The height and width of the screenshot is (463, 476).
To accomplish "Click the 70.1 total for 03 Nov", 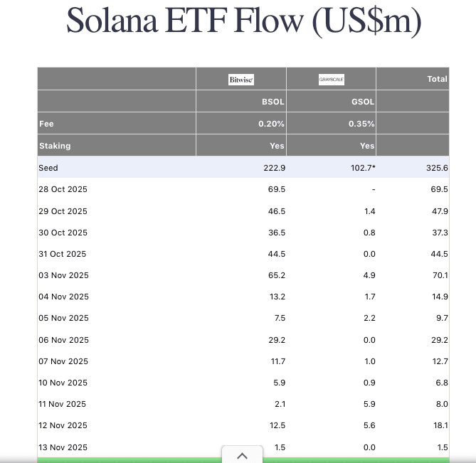I will tap(439, 275).
